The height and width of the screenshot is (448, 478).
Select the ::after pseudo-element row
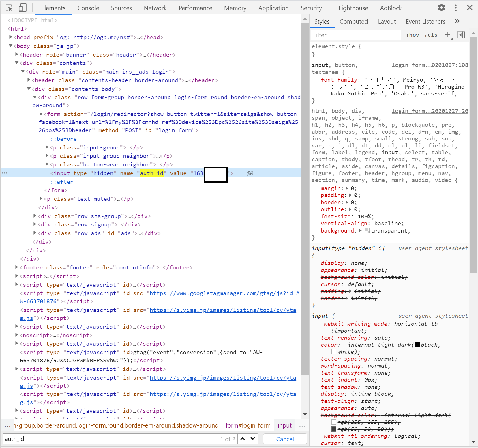tap(62, 182)
